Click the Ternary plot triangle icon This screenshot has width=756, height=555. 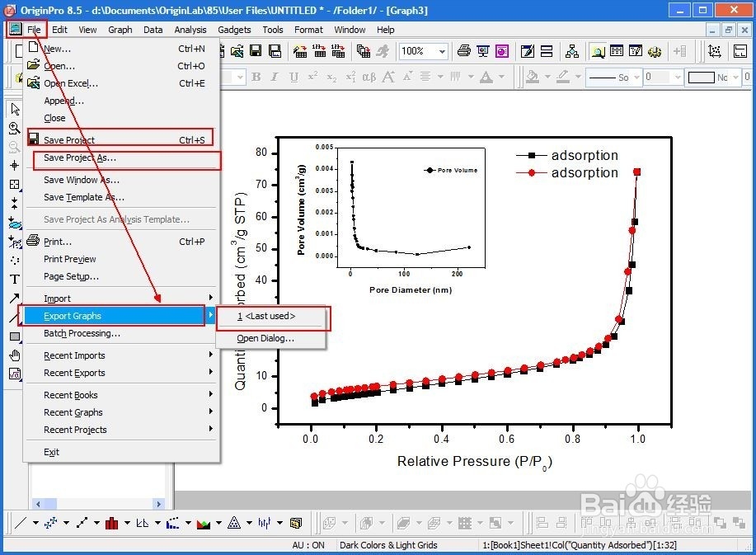pyautogui.click(x=234, y=523)
